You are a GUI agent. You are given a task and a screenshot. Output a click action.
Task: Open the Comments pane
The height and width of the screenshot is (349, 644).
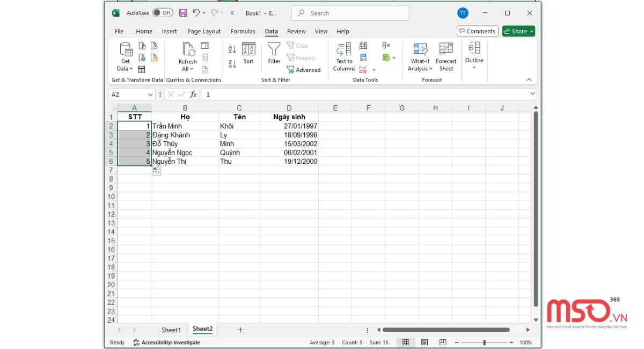point(478,31)
